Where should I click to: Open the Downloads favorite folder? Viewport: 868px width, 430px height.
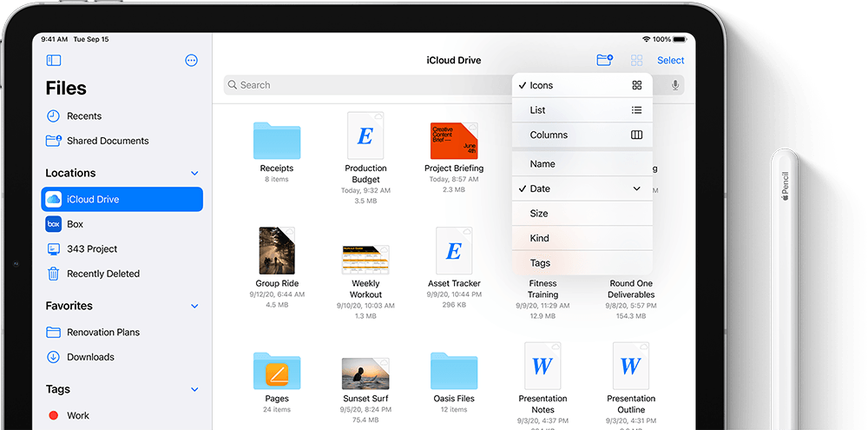coord(90,357)
